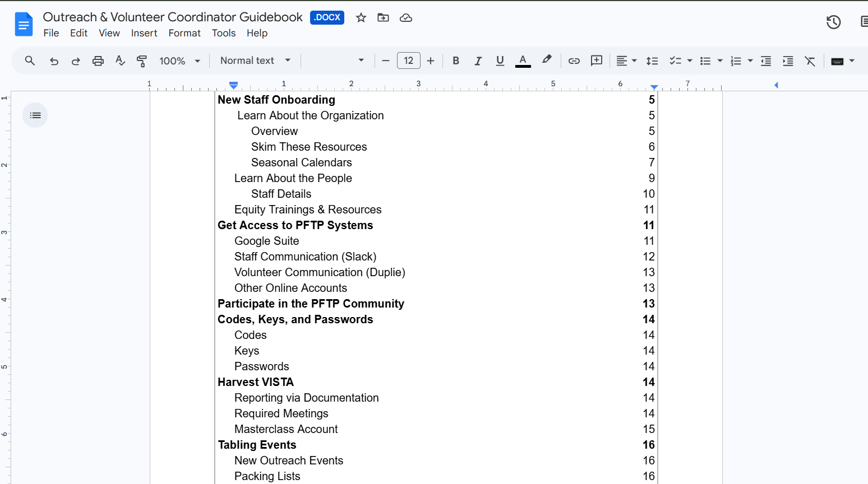Image resolution: width=868 pixels, height=484 pixels.
Task: Toggle bold formatting
Action: [456, 61]
